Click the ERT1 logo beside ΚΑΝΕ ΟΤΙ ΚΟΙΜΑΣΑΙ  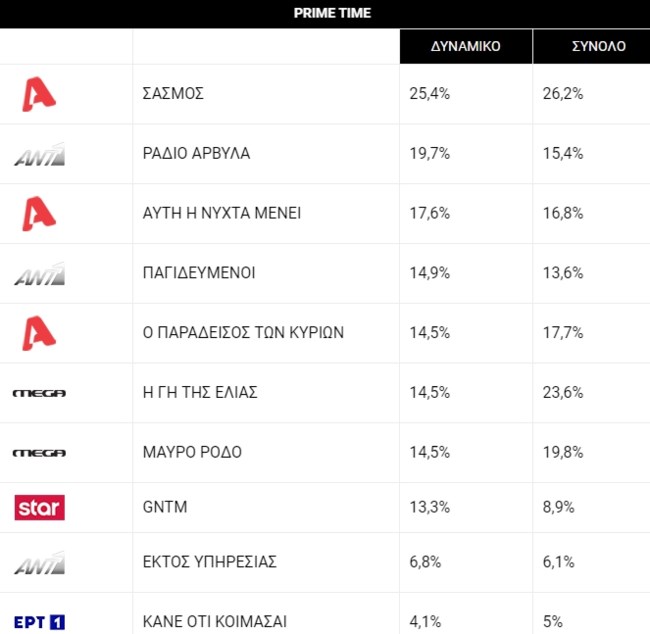[39, 622]
